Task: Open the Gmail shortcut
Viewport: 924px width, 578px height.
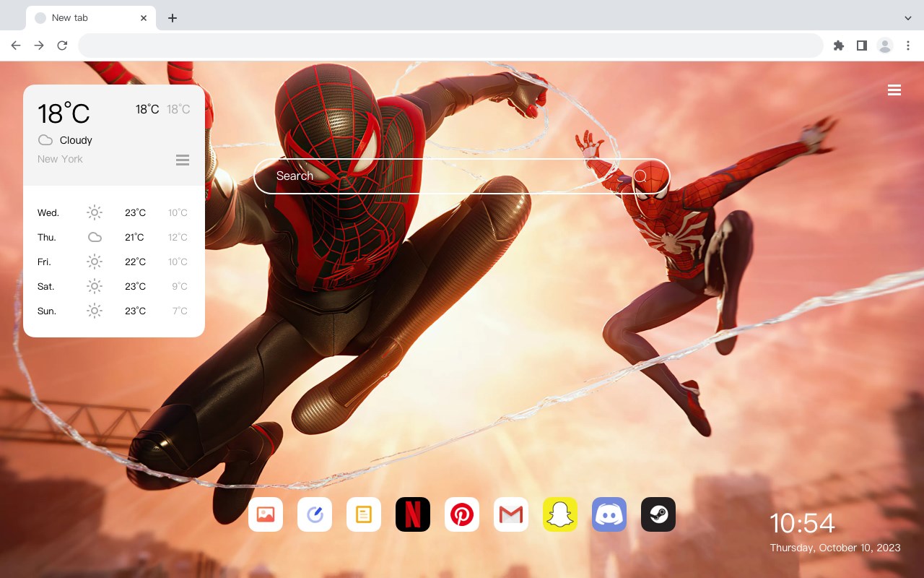Action: click(x=511, y=514)
